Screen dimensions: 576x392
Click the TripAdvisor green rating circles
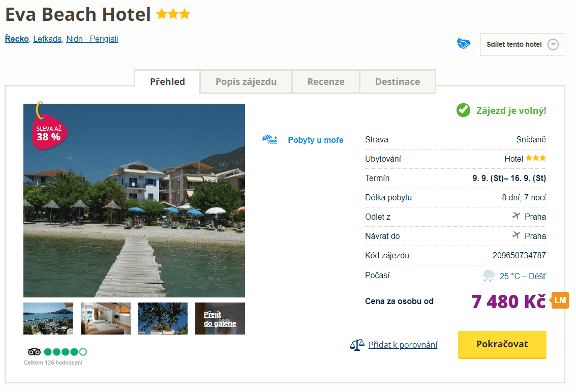tap(65, 351)
